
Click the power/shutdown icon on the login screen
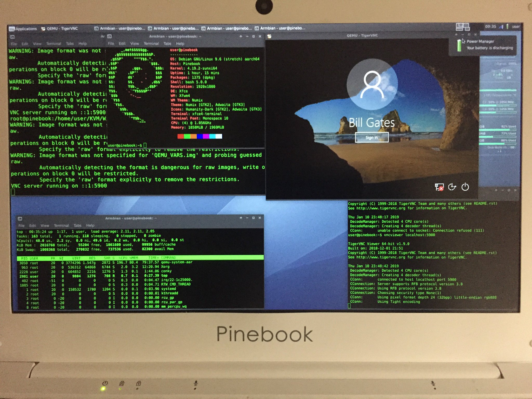pyautogui.click(x=465, y=187)
